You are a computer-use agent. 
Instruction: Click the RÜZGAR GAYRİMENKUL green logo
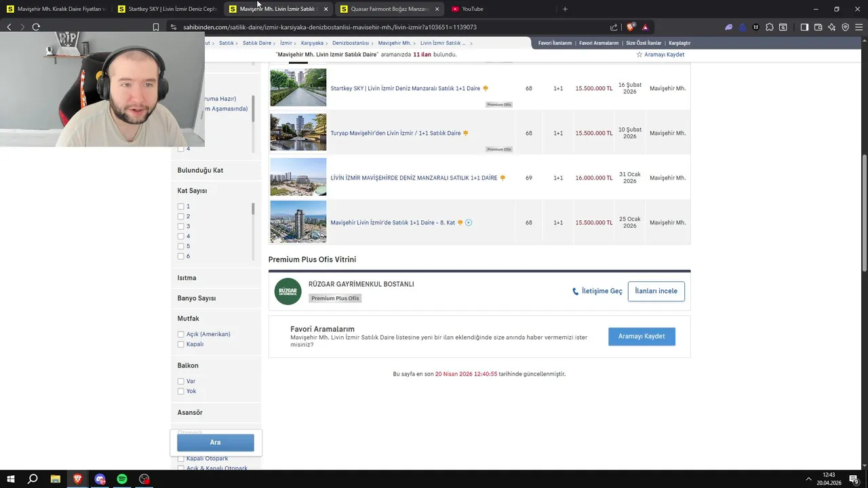click(x=288, y=291)
